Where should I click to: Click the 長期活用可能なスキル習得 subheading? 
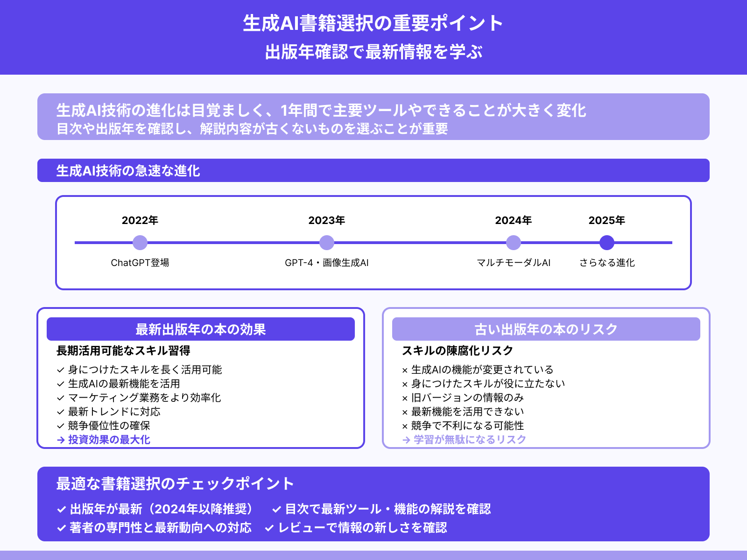[123, 350]
